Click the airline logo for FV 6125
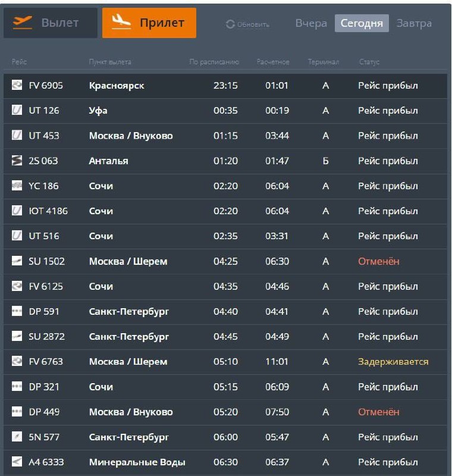 [x=17, y=286]
